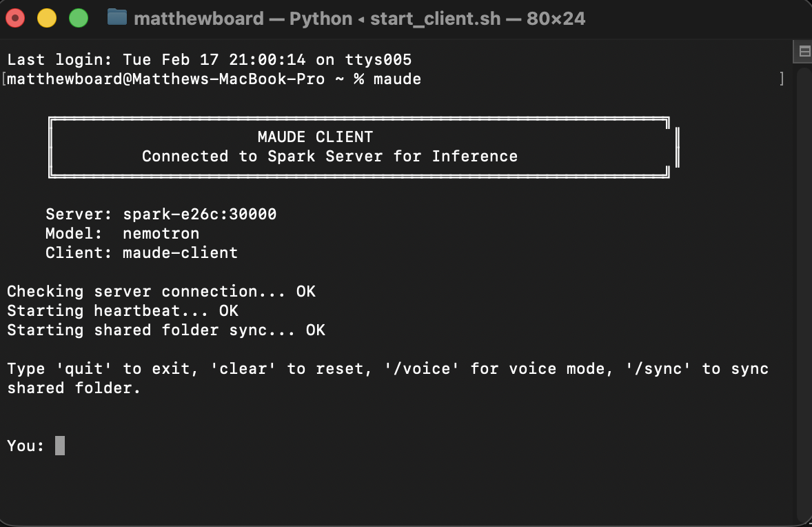Image resolution: width=812 pixels, height=527 pixels.
Task: Click the Last login timestamp line
Action: click(x=209, y=59)
